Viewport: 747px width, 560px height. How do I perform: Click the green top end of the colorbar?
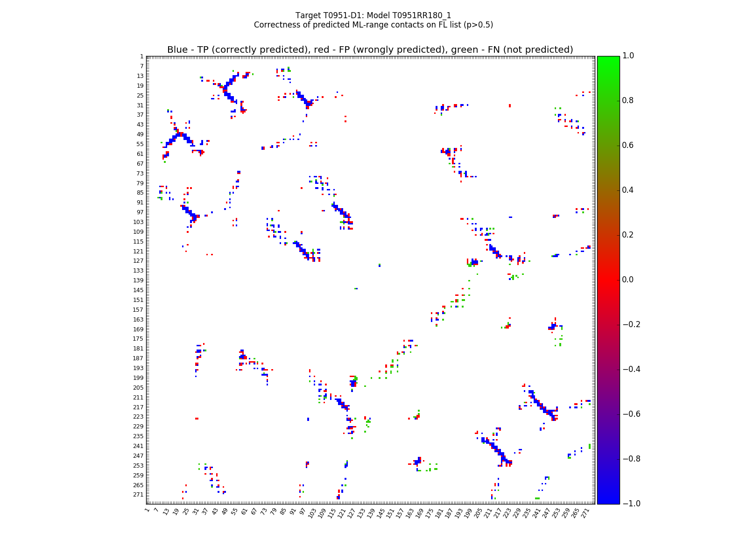608,60
